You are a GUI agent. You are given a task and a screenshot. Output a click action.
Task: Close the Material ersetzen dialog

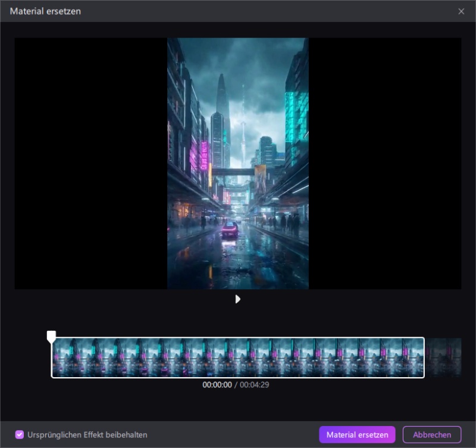[461, 11]
